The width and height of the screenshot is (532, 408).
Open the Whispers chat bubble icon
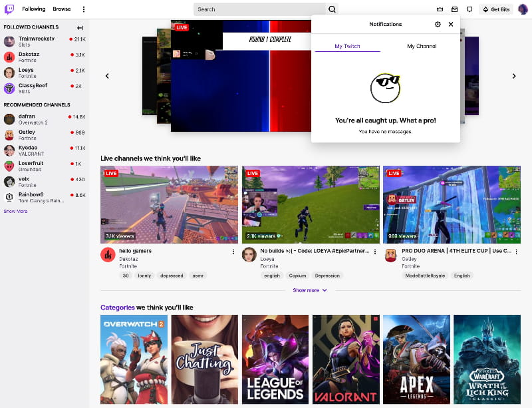(x=469, y=9)
